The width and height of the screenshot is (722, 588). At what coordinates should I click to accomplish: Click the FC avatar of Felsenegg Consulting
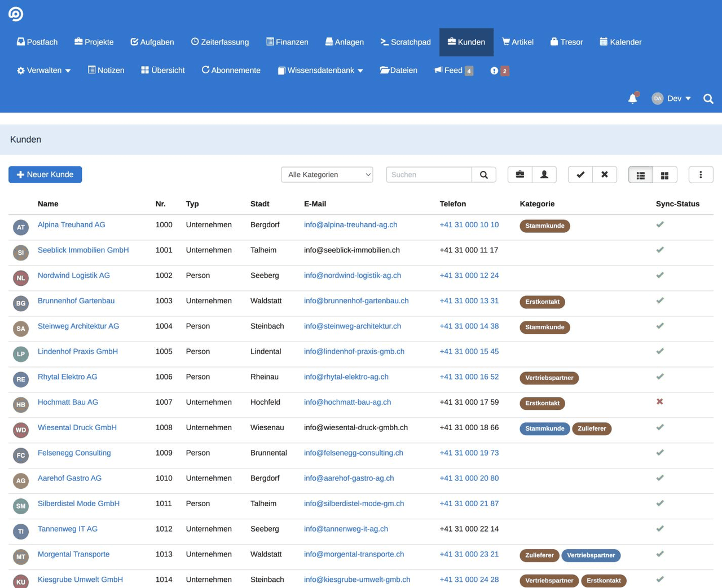pyautogui.click(x=21, y=456)
